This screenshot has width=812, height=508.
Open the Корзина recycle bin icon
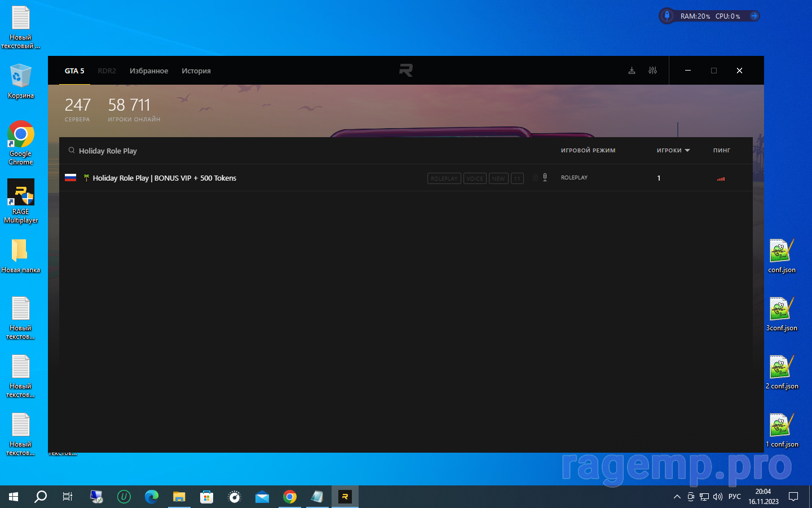click(21, 81)
